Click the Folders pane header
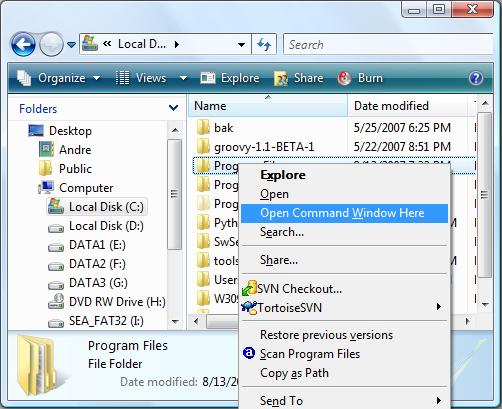Image resolution: width=502 pixels, height=409 pixels. point(38,109)
